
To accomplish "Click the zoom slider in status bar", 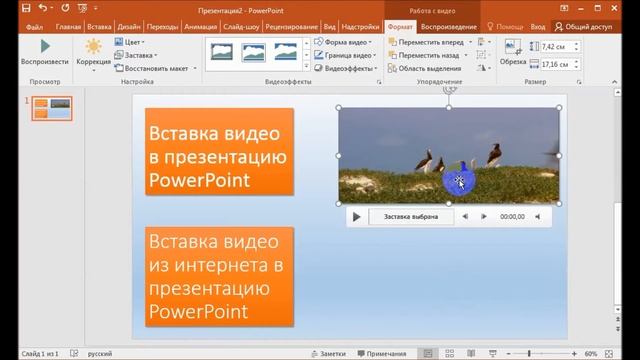I will coord(541,354).
